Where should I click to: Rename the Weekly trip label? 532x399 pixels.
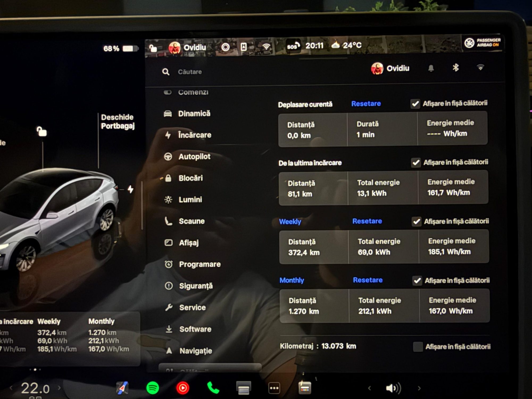(x=290, y=222)
